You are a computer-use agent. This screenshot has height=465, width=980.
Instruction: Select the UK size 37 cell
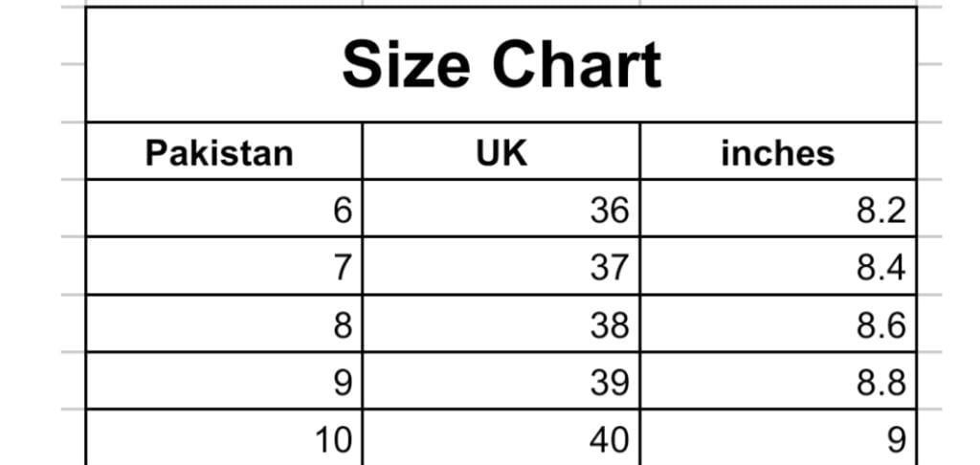point(501,267)
